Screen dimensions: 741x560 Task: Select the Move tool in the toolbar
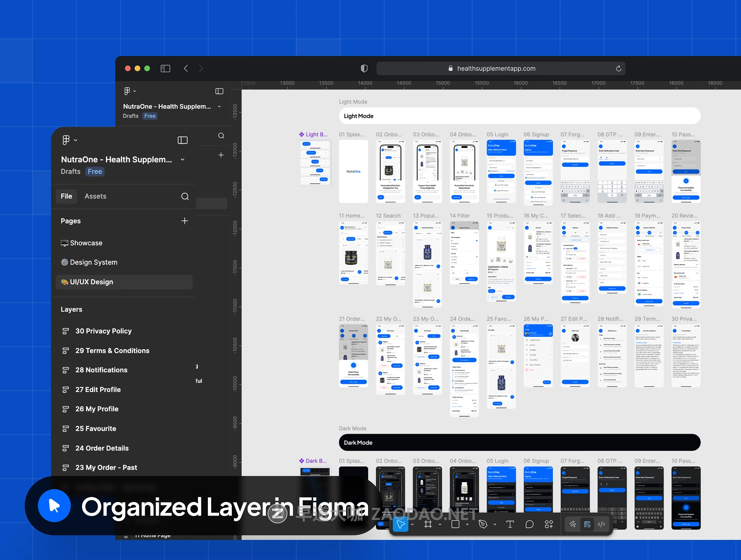(400, 524)
